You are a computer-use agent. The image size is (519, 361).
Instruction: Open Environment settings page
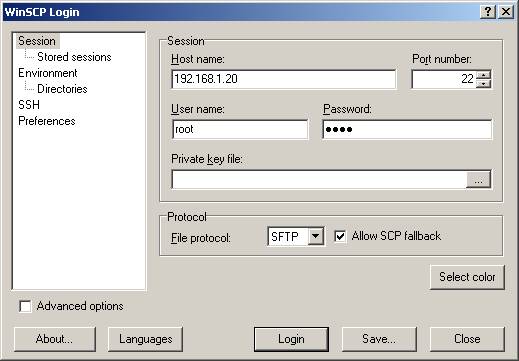pyautogui.click(x=48, y=73)
